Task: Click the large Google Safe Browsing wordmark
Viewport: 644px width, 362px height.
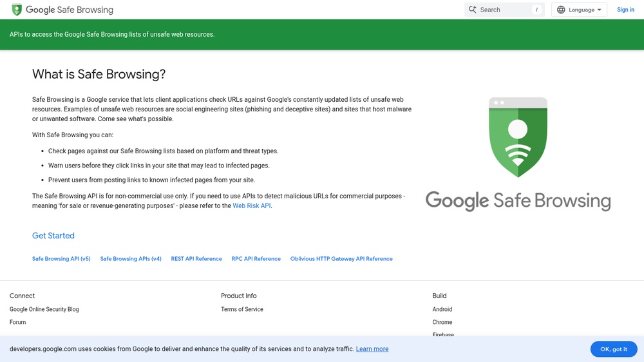Action: [518, 200]
